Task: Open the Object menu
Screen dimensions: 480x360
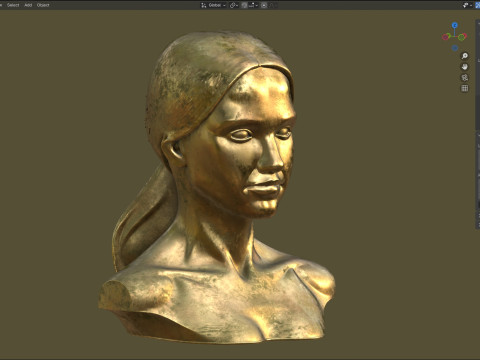Action: click(43, 5)
